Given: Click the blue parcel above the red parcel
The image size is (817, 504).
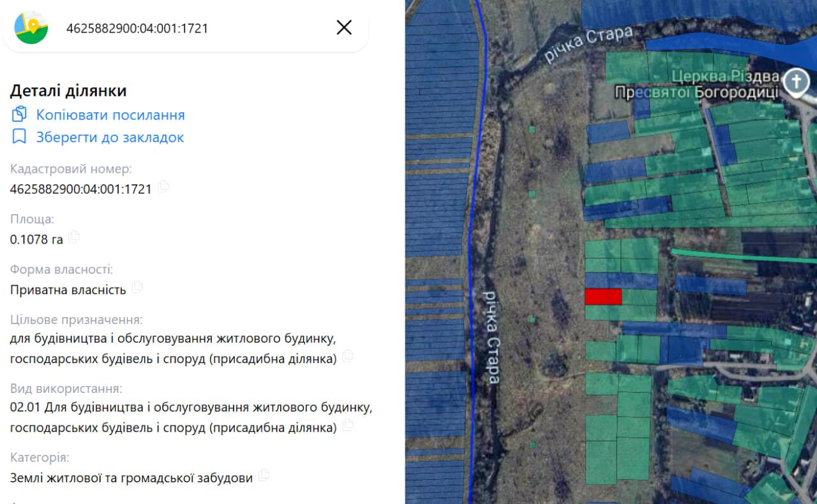Looking at the screenshot, I should pyautogui.click(x=621, y=281).
